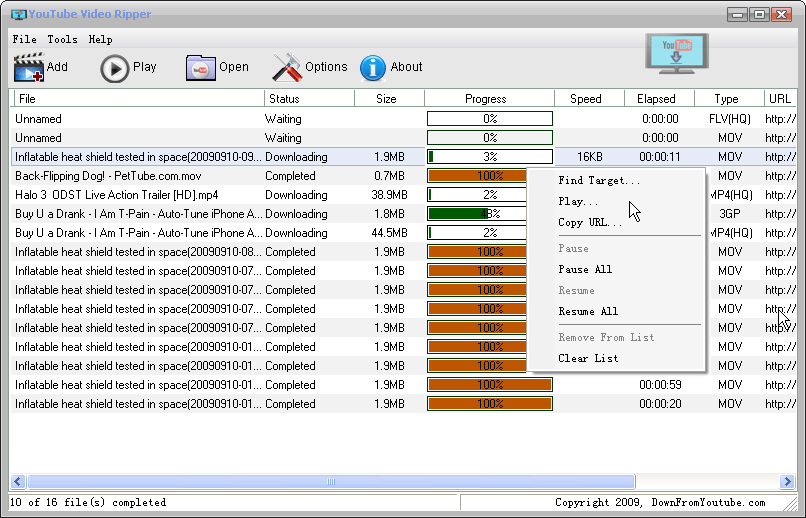The image size is (806, 518).
Task: Click the 1.8MB size cell
Action: [389, 214]
